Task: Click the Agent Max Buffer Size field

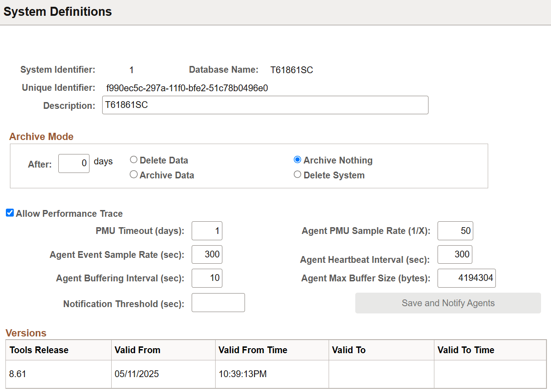Action: pos(466,278)
